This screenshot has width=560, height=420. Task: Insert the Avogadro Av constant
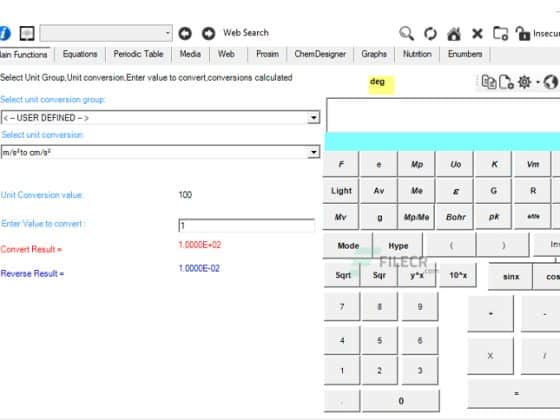tap(379, 191)
